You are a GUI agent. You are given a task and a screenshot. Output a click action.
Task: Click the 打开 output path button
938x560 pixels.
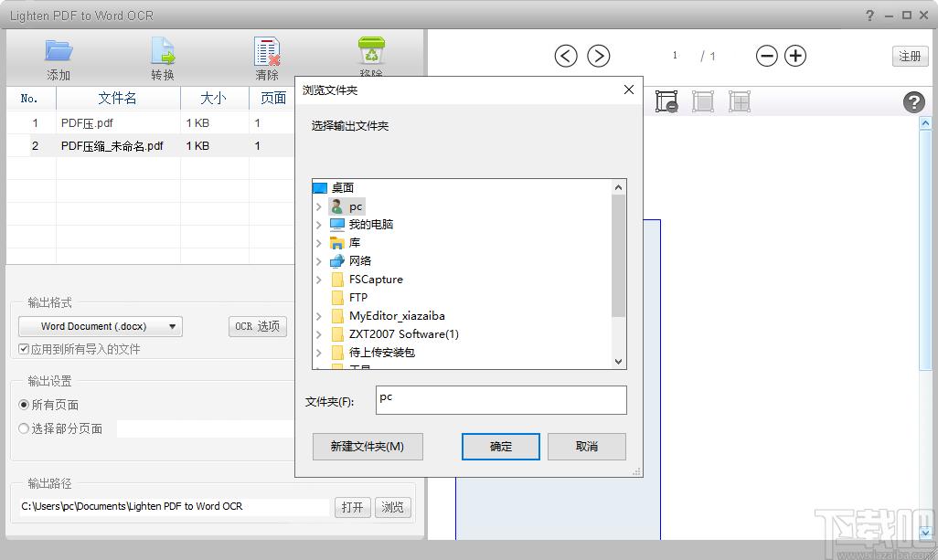[x=352, y=507]
